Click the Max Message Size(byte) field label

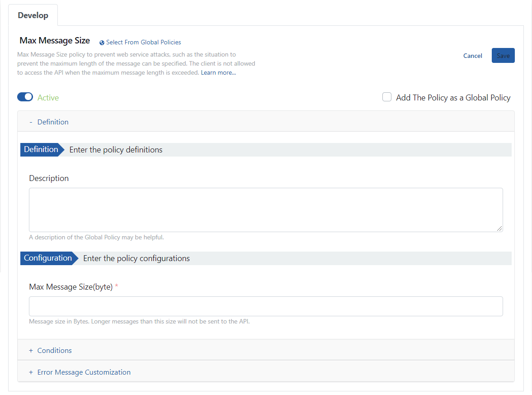click(71, 287)
